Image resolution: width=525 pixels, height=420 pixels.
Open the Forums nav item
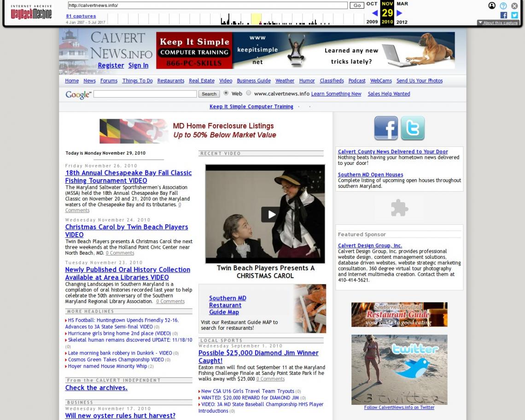109,81
